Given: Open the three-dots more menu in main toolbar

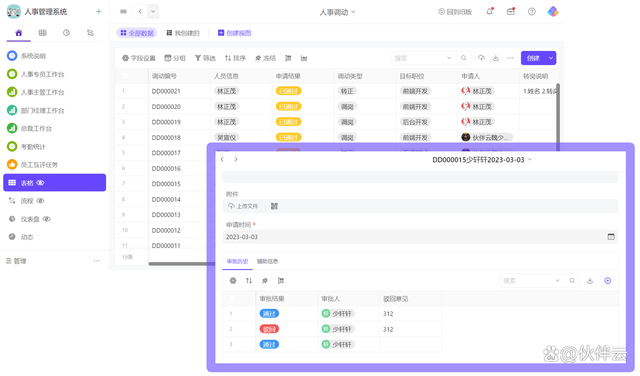Looking at the screenshot, I should point(510,58).
